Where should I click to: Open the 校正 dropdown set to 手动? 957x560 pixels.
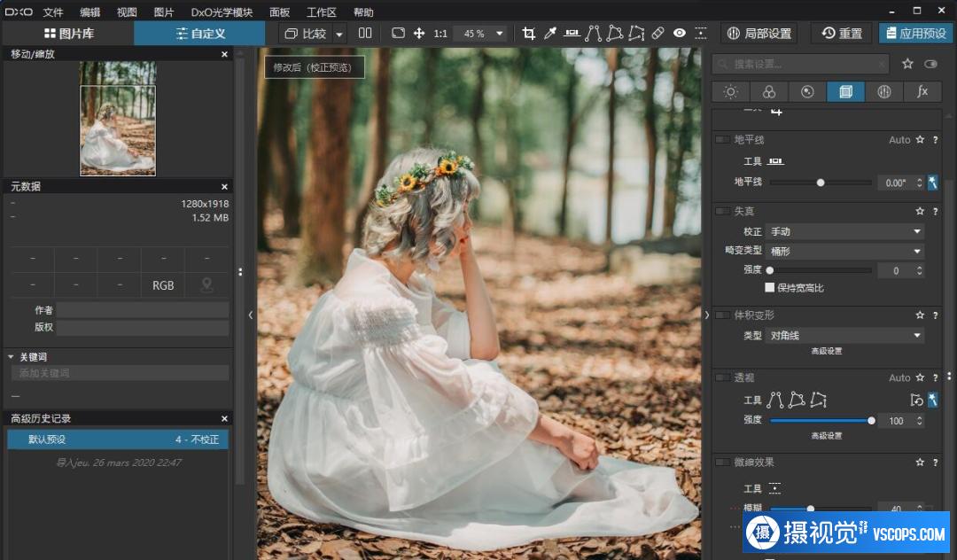844,232
